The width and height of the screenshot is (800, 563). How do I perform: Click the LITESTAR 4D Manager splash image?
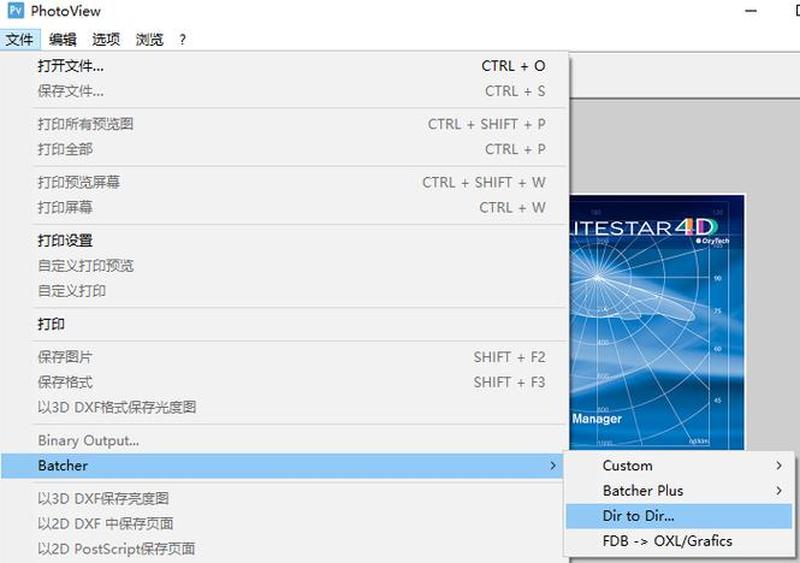point(657,322)
